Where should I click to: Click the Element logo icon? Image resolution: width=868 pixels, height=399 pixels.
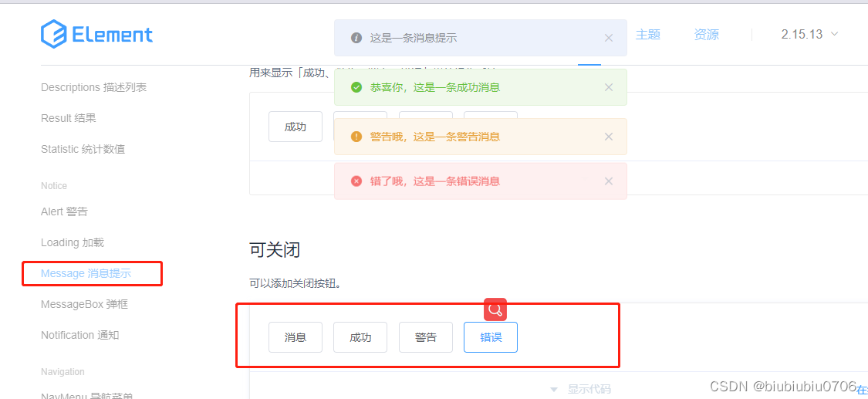(x=54, y=34)
